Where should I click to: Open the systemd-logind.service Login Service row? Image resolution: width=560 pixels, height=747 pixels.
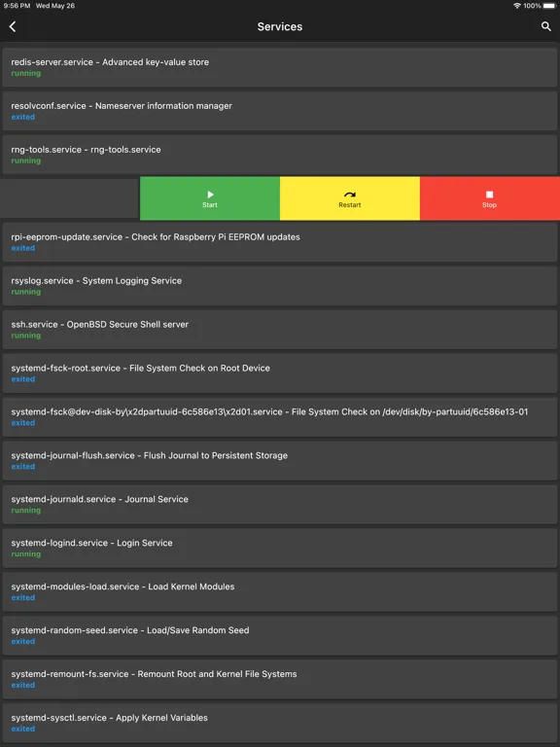click(280, 548)
